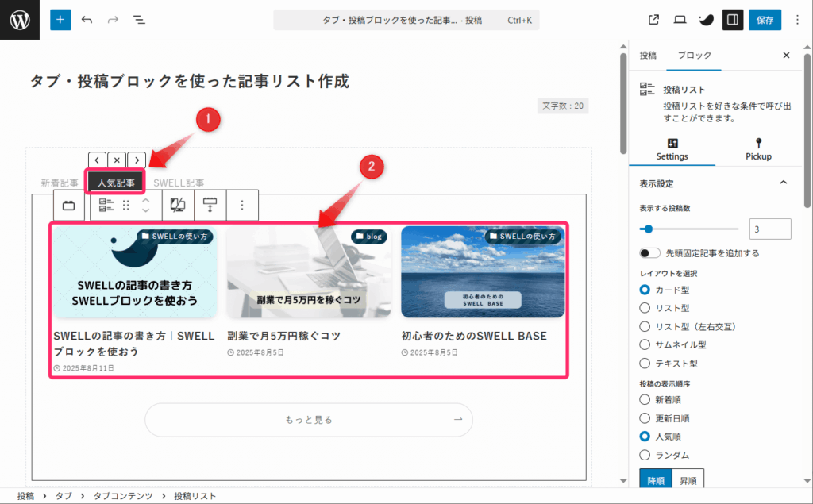
Task: Click the post list block type icon
Action: (106, 206)
